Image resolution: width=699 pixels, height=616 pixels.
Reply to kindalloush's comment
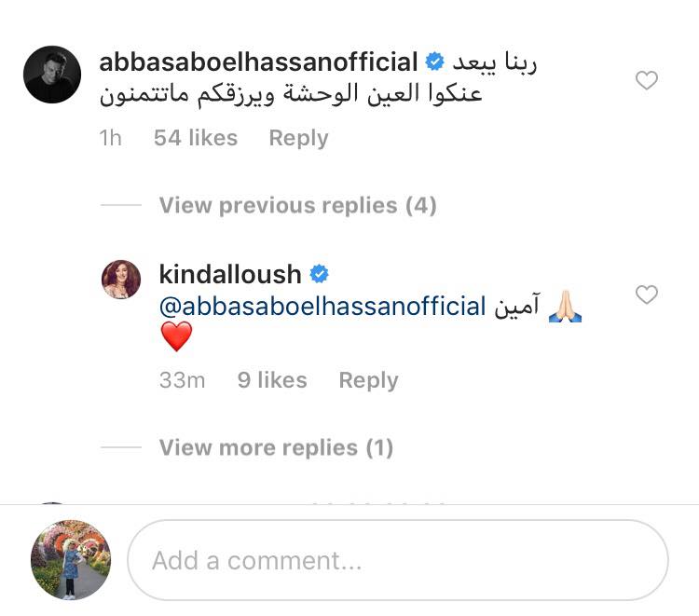[x=368, y=380]
